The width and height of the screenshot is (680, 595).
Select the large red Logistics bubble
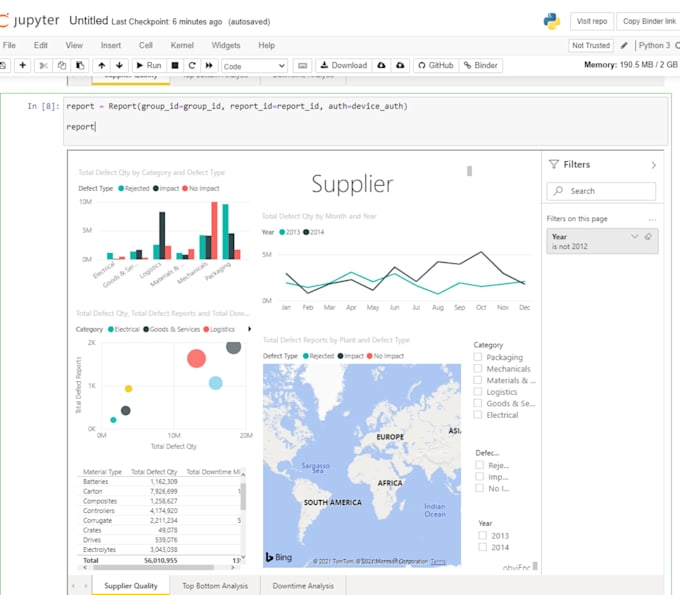tap(196, 358)
